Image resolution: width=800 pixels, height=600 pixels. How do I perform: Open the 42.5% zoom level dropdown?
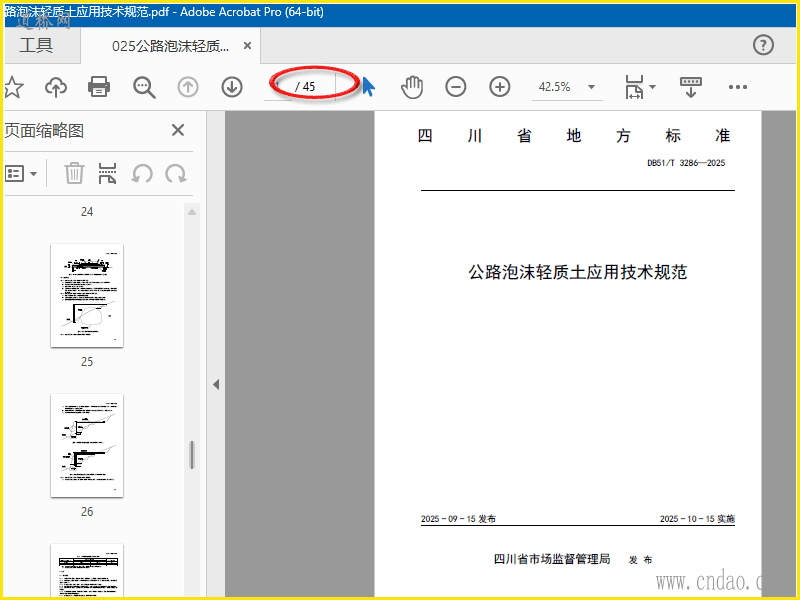[591, 87]
